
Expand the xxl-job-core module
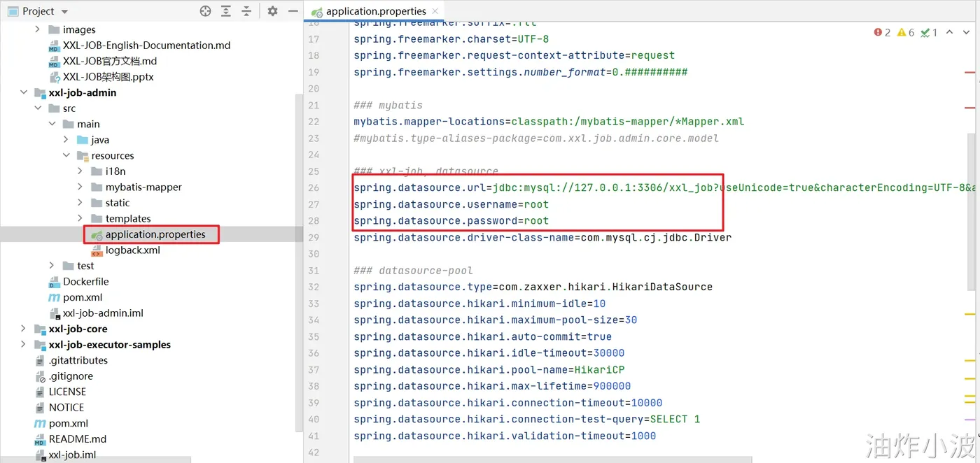pos(24,329)
